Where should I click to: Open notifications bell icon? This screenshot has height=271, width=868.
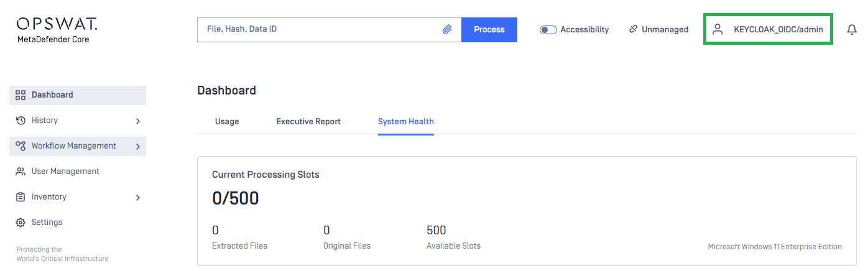click(x=852, y=29)
